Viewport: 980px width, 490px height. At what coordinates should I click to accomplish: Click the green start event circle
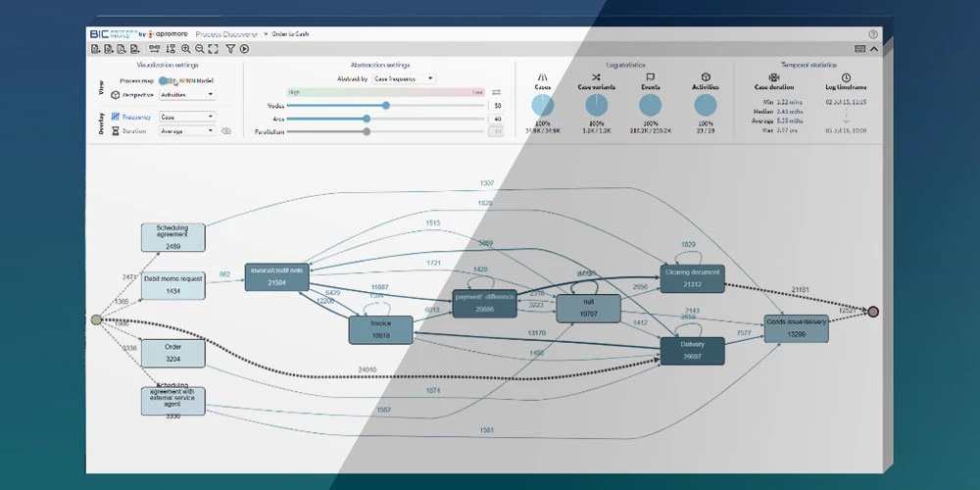(96, 320)
